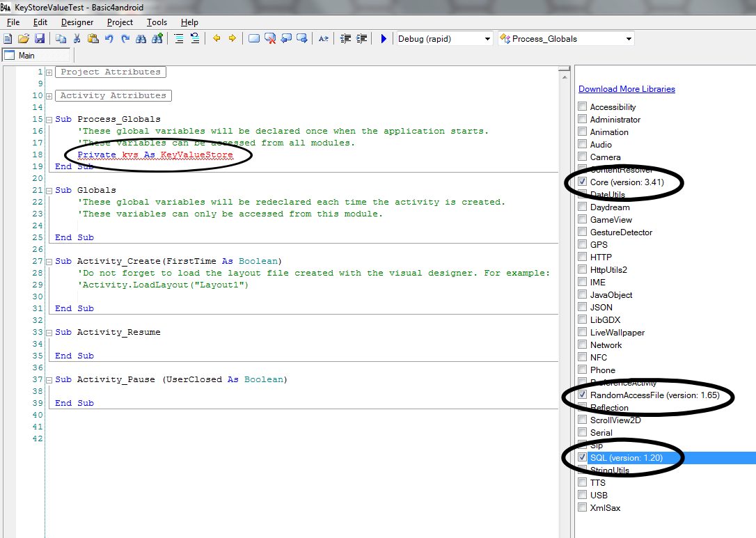Click the code editor vertical scrollbar
This screenshot has width=756, height=538.
(x=565, y=278)
